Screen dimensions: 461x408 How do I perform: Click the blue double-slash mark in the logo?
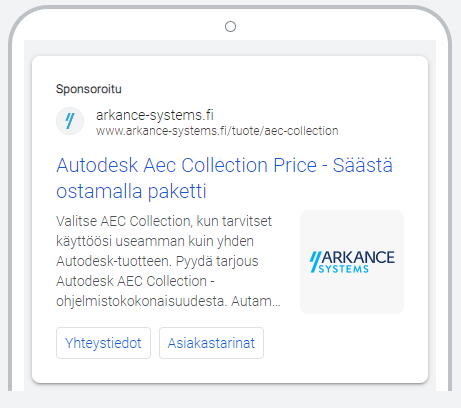[315, 262]
